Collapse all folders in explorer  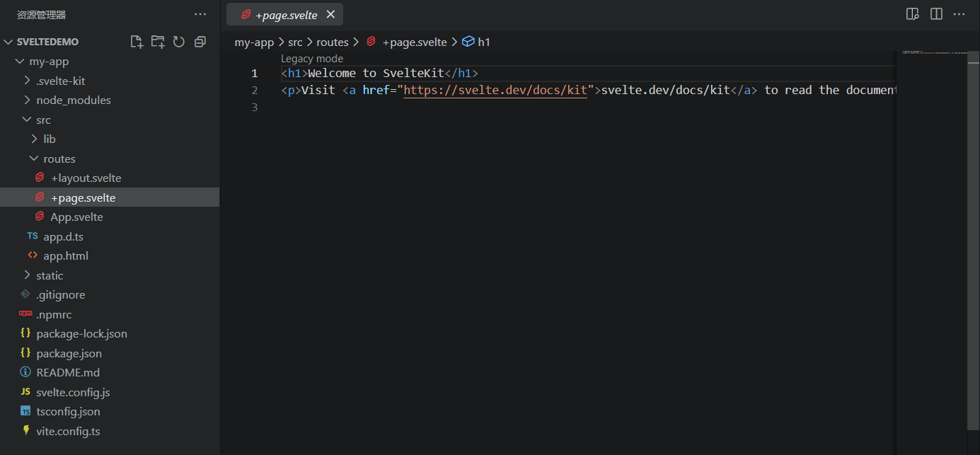tap(200, 42)
